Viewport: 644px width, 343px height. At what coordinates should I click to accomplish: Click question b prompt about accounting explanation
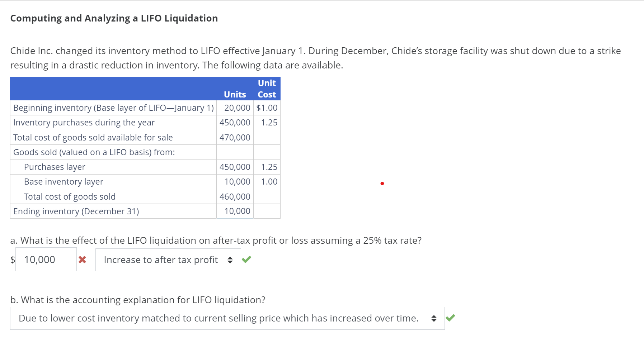point(138,300)
